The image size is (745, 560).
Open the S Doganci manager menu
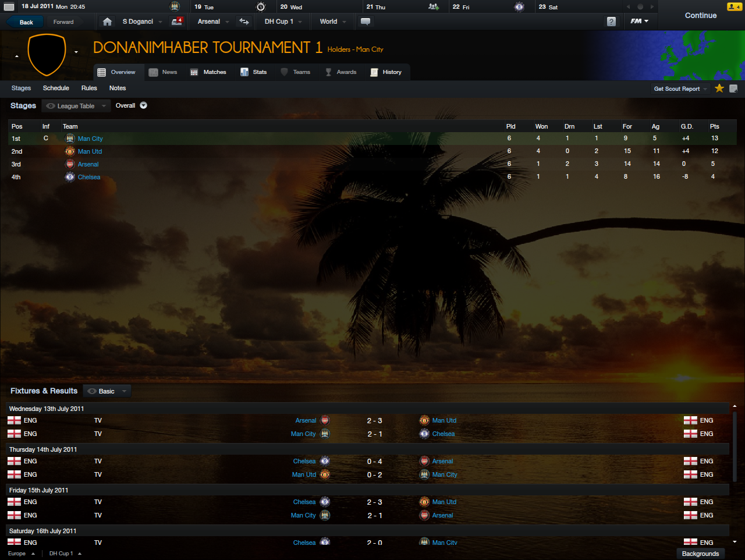coord(142,22)
